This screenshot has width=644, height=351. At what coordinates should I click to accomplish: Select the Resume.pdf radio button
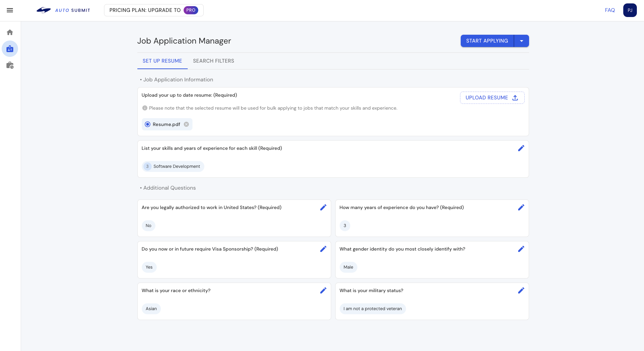(148, 124)
